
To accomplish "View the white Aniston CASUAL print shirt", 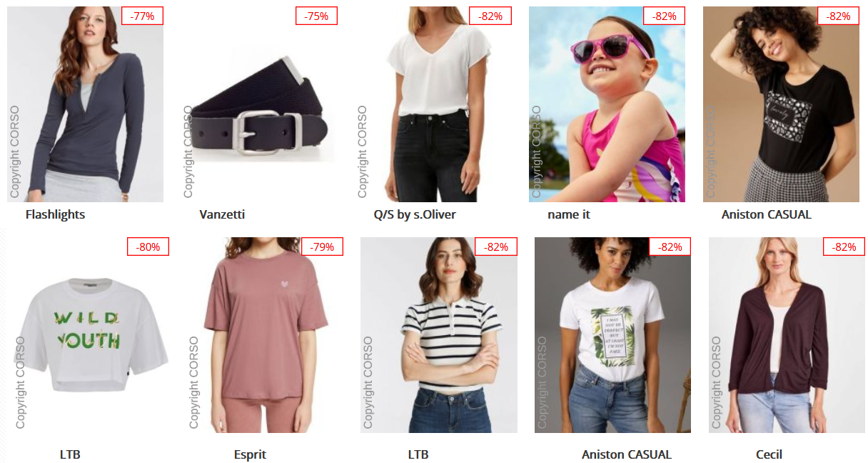I will pos(612,335).
